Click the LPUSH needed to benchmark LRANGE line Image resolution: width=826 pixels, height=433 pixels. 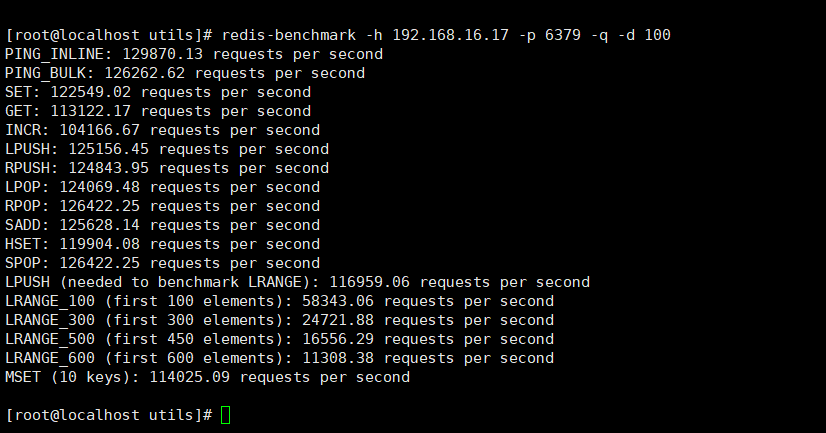pyautogui.click(x=298, y=282)
